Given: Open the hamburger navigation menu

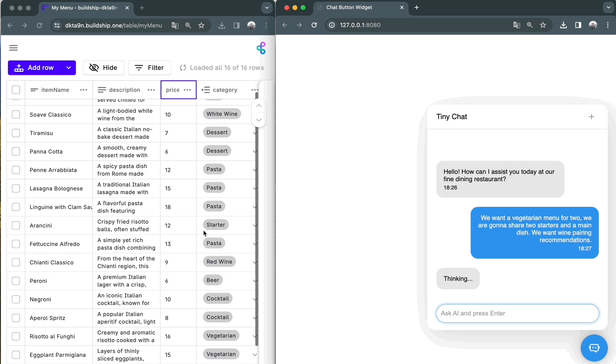Looking at the screenshot, I should (14, 48).
